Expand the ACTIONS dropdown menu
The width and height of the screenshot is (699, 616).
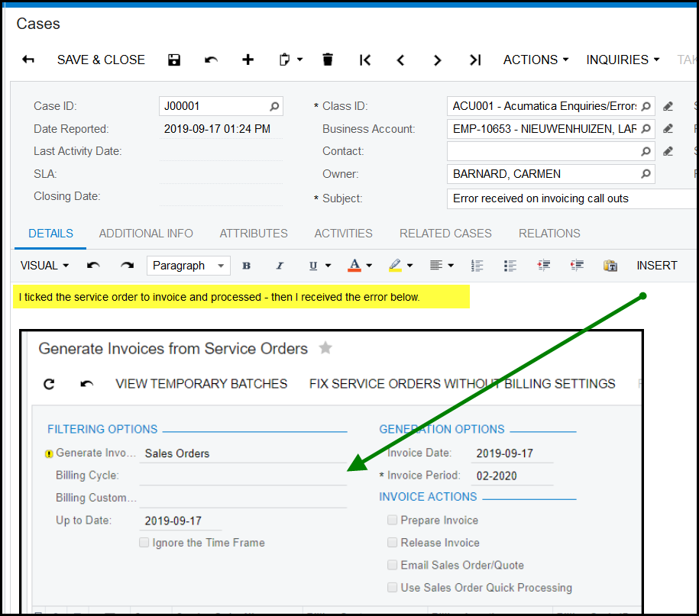[x=536, y=60]
